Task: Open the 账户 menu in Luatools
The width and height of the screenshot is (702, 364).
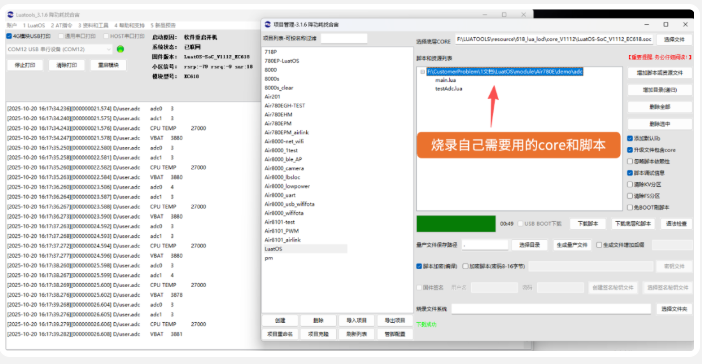Action: point(12,26)
